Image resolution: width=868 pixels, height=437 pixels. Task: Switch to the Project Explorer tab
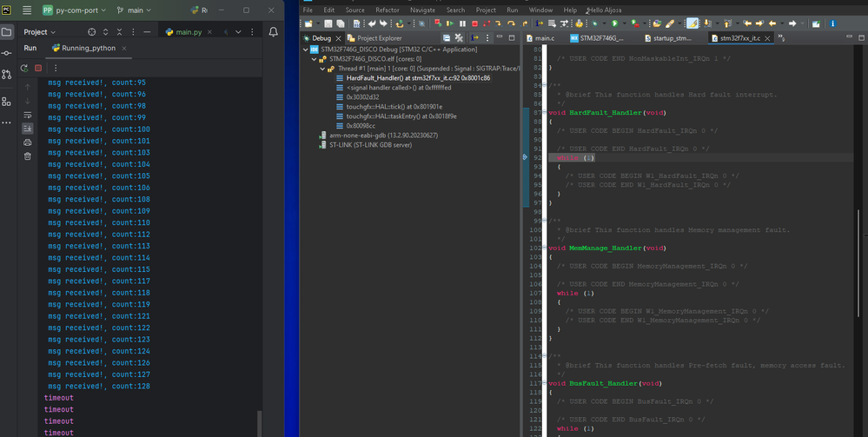pos(378,38)
